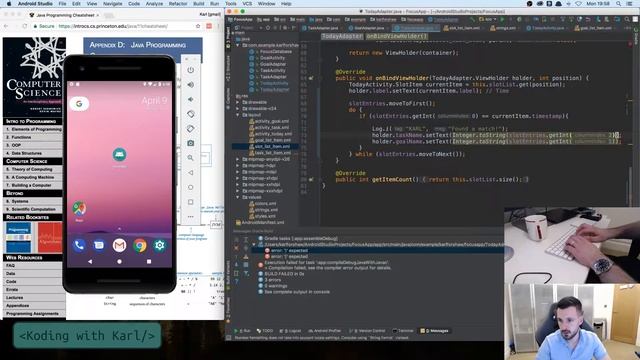
Task: Open TODO tool window tab
Action: [265, 331]
